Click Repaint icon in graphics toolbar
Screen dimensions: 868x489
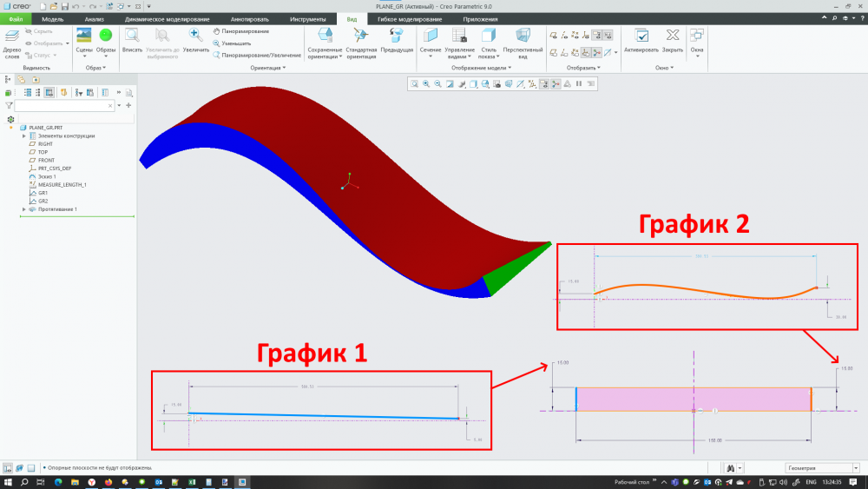[450, 83]
